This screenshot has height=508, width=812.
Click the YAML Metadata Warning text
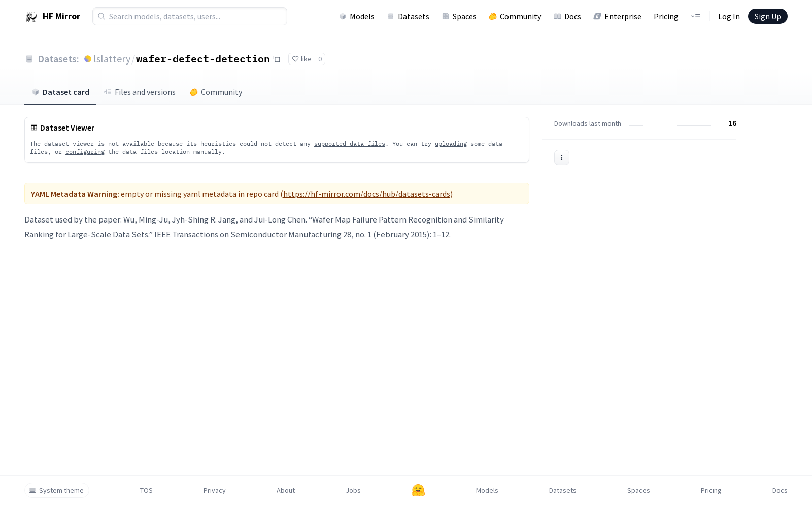pos(75,194)
